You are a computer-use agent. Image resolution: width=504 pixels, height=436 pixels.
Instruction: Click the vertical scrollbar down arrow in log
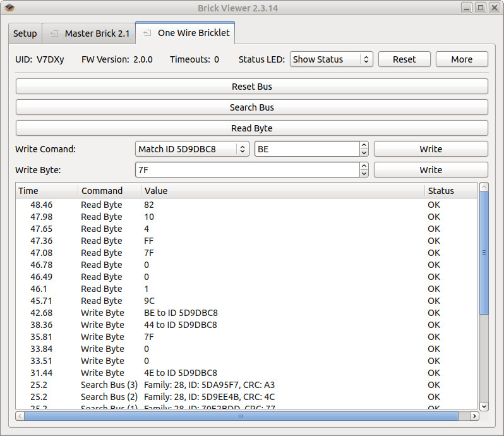(484, 406)
